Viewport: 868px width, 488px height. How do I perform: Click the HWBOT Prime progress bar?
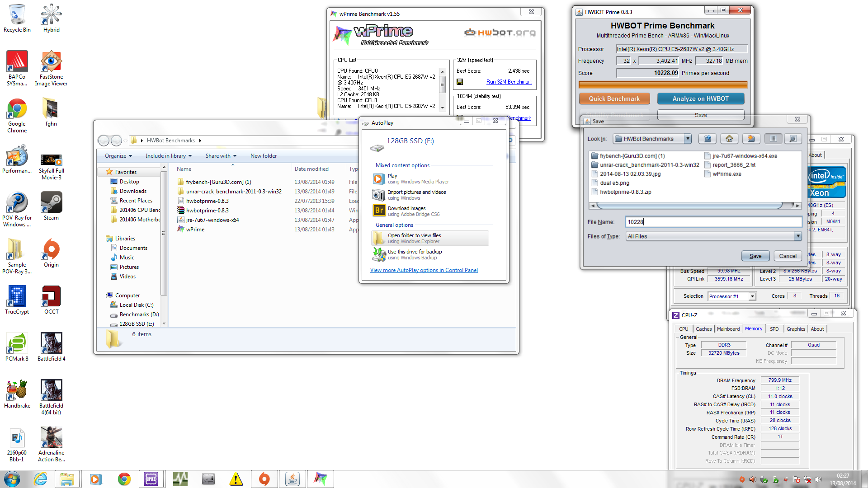[663, 84]
